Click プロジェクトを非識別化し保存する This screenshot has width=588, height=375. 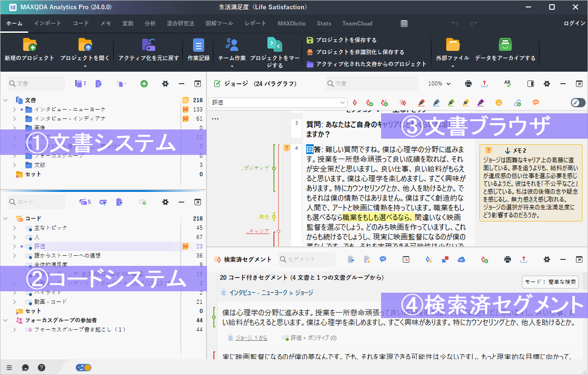coord(355,52)
